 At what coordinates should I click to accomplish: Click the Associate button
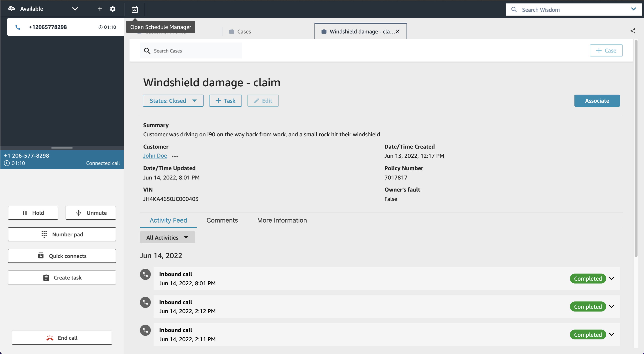[597, 100]
